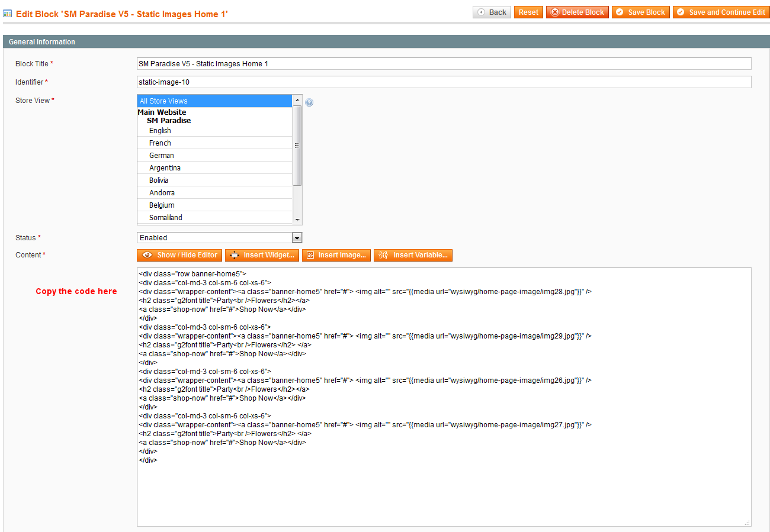
Task: Select Belgium store view
Action: click(215, 205)
